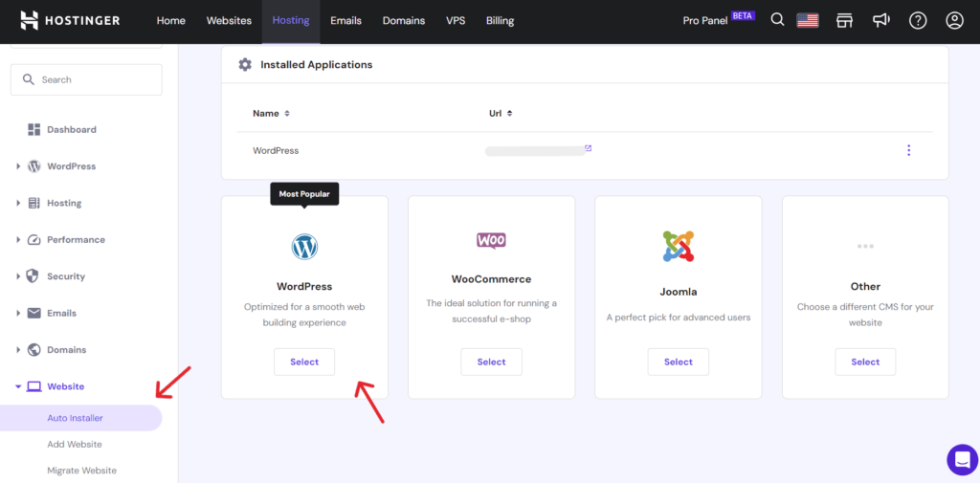
Task: Sort table by Url column
Action: click(501, 114)
